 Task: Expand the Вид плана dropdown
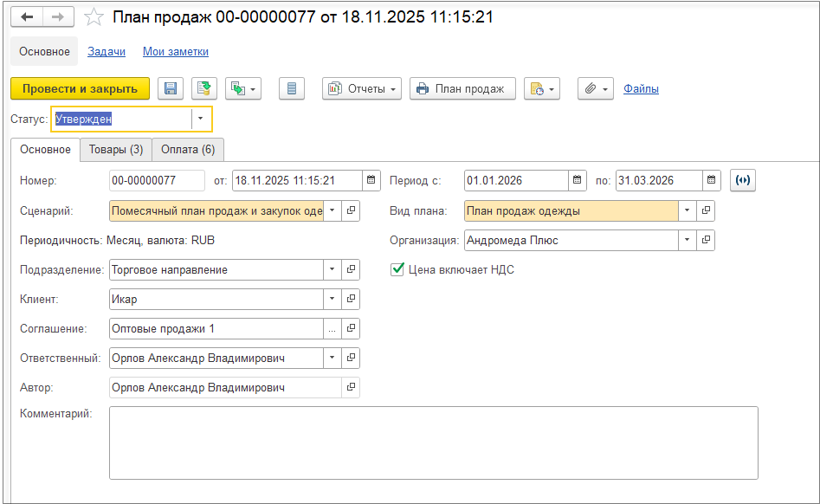coord(688,210)
